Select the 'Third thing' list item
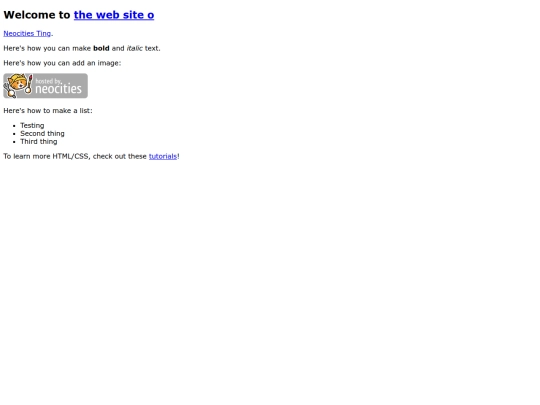 point(39,142)
